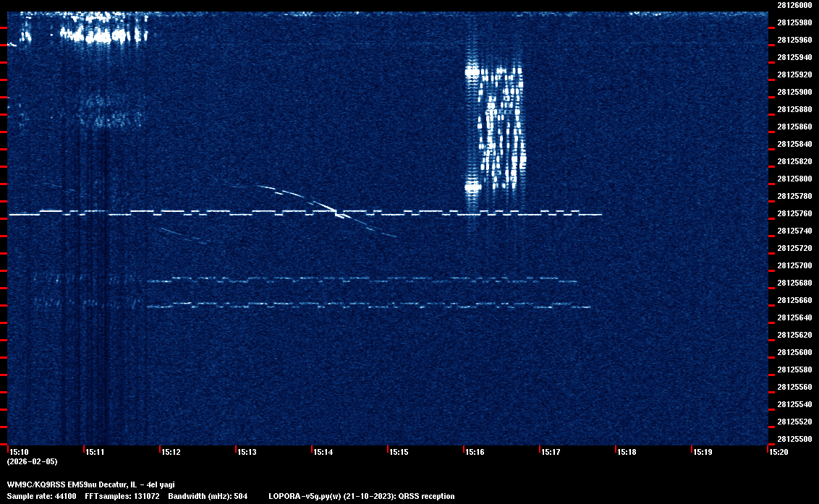819x504 pixels.
Task: Click the 28126000 frequency label
Action: pyautogui.click(x=794, y=5)
